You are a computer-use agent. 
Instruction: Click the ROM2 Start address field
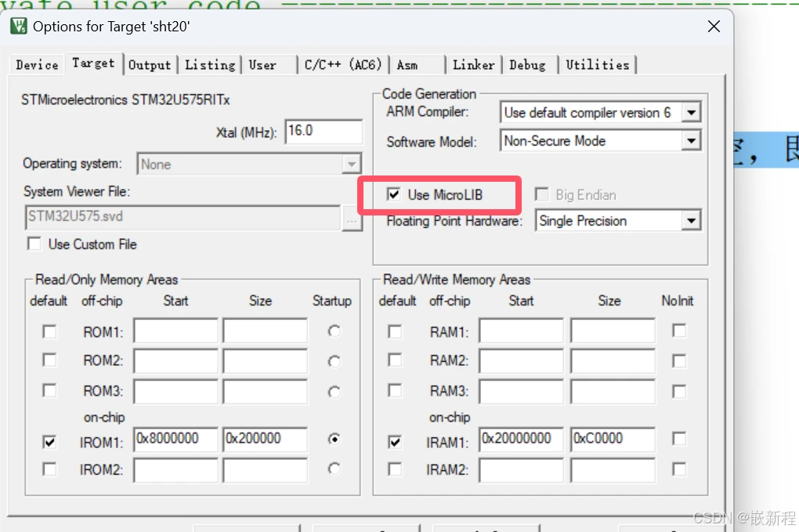pos(175,360)
